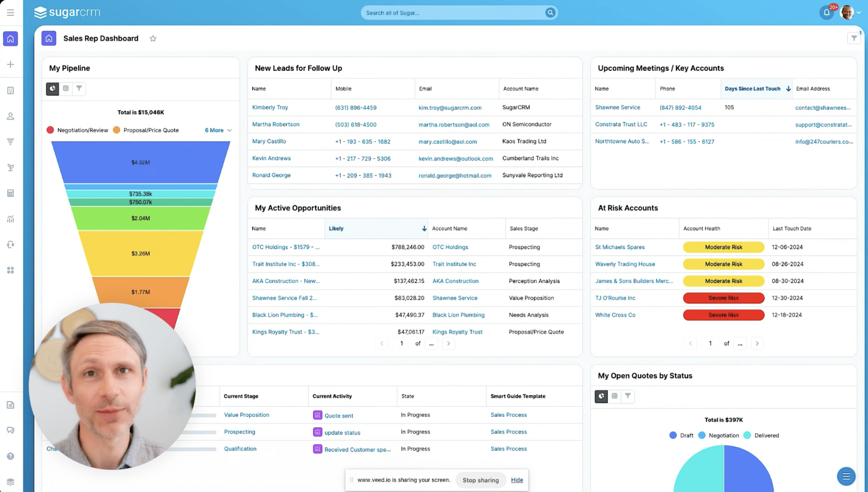Screen dimensions: 868x492
Task: Open the Kimberly Troy lead record
Action: (270, 107)
